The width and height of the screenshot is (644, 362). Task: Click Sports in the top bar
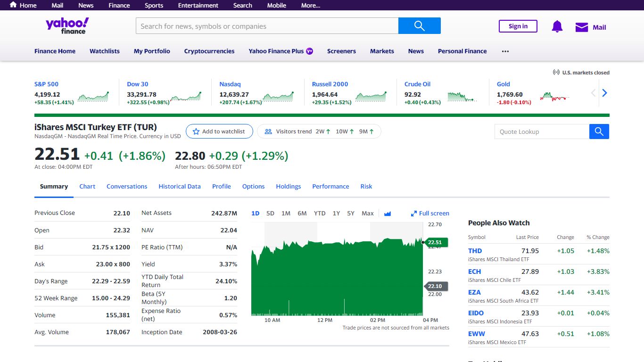pos(154,5)
